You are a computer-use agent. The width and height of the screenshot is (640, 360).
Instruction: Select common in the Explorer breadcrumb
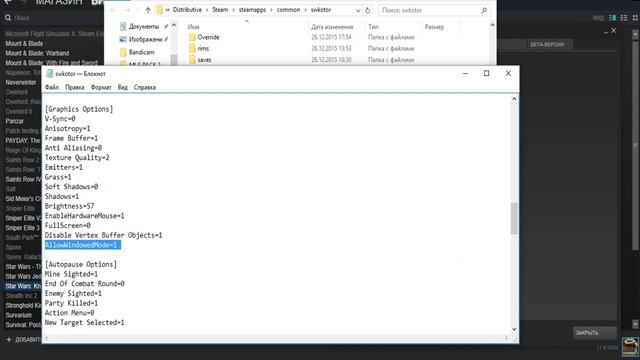pos(288,10)
